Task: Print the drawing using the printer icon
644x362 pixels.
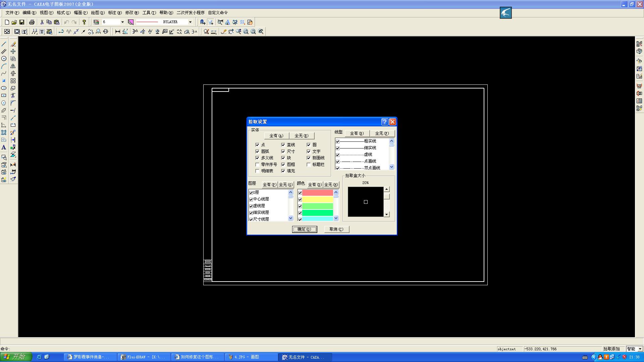Action: pos(32,22)
